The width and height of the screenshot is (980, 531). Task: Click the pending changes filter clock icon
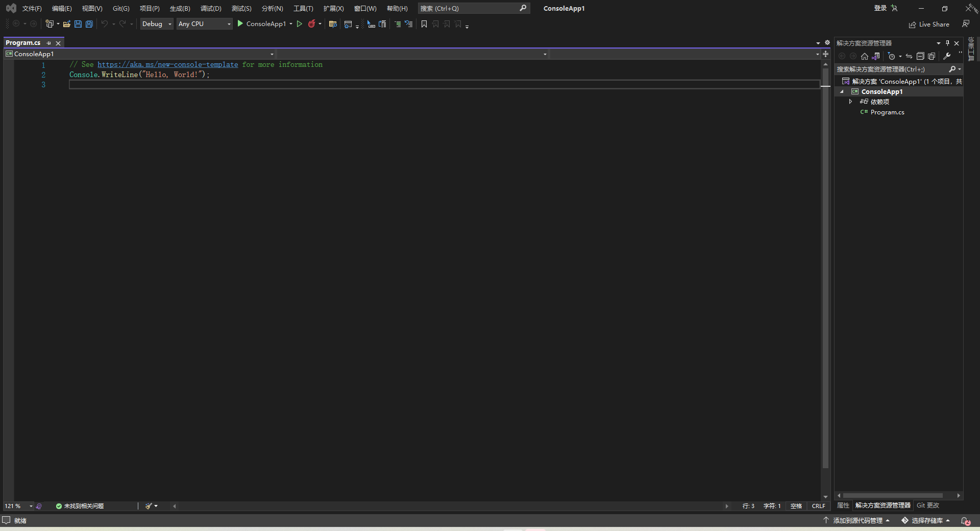click(892, 56)
